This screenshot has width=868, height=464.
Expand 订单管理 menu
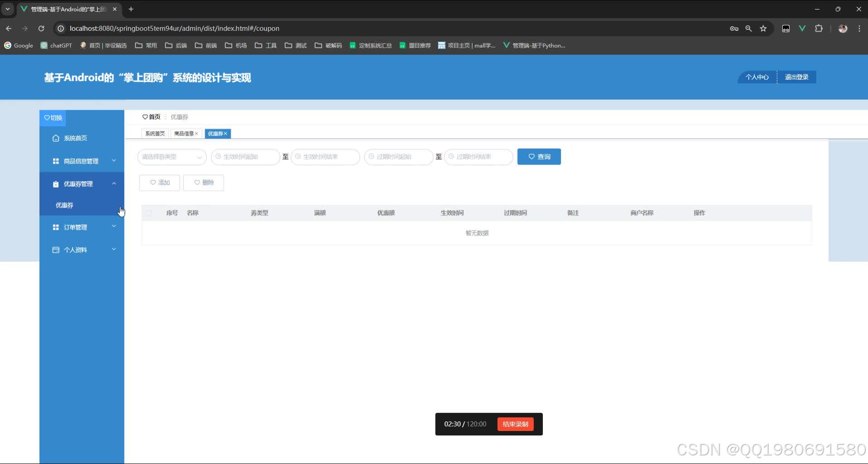[x=82, y=227]
